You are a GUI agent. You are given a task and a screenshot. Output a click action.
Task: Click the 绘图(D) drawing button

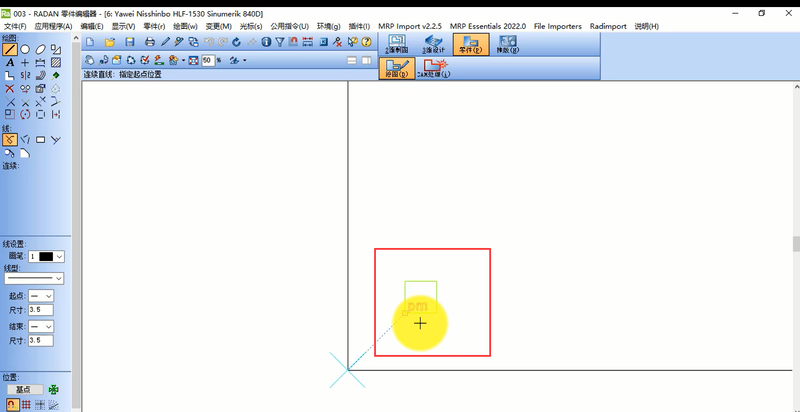[397, 68]
